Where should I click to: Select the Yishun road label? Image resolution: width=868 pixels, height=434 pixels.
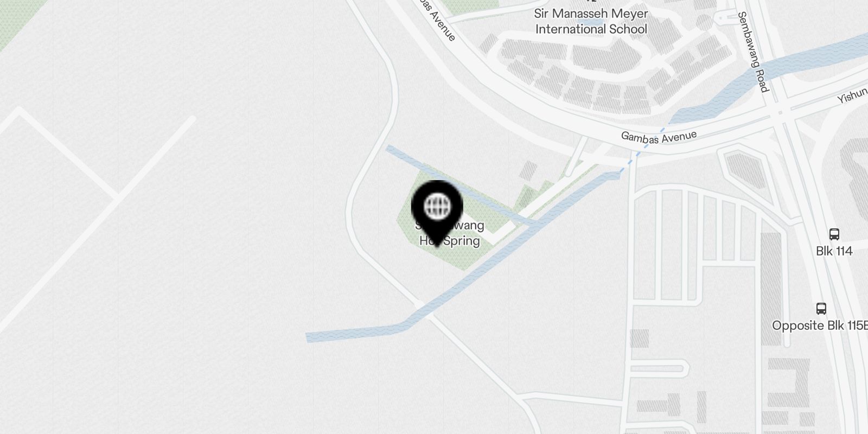pyautogui.click(x=853, y=96)
